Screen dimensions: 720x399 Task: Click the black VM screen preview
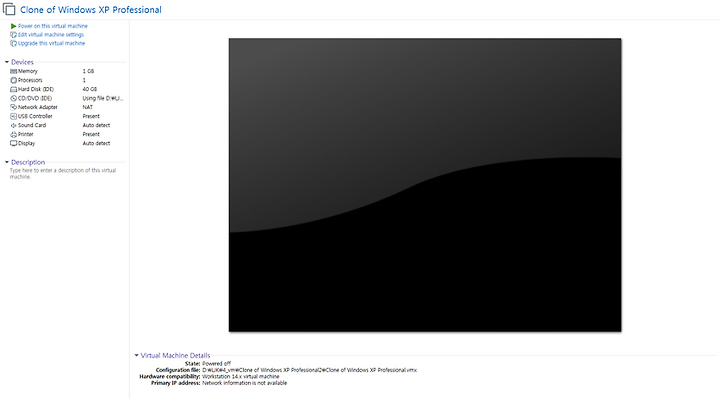(425, 185)
